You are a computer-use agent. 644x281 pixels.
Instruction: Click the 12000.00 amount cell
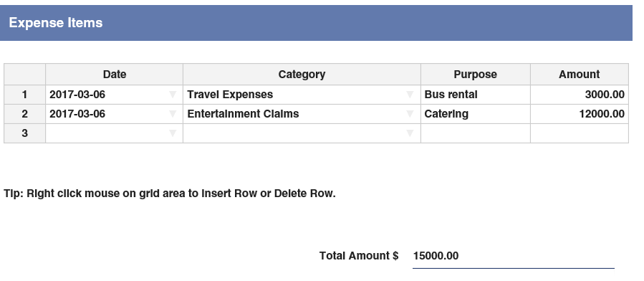click(580, 114)
